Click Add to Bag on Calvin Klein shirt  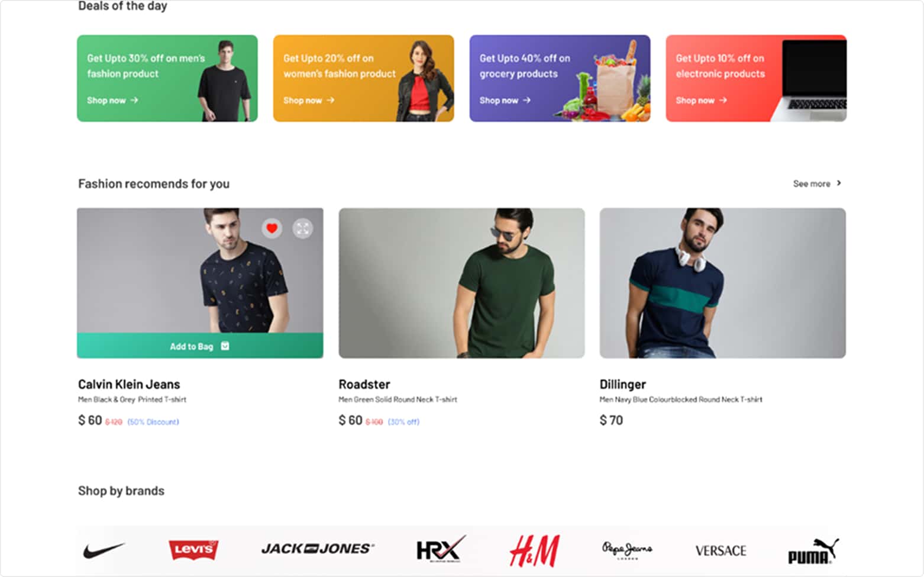click(200, 346)
